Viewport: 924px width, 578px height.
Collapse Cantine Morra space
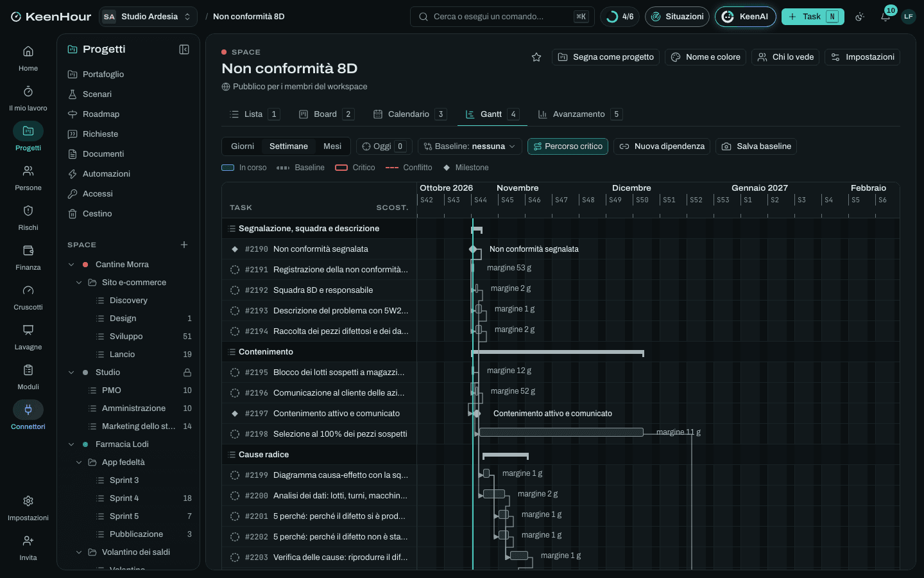click(x=71, y=265)
